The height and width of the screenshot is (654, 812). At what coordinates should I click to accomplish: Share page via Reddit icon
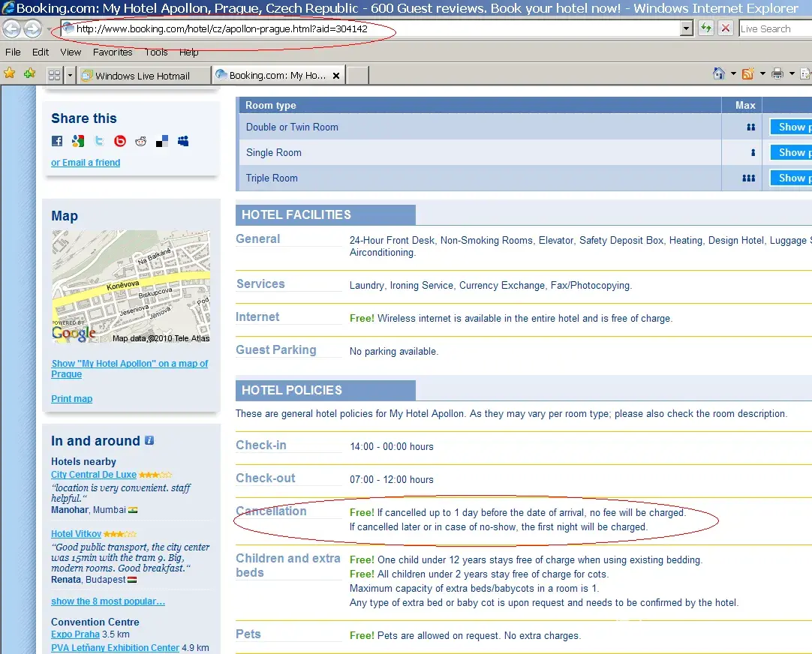(141, 141)
